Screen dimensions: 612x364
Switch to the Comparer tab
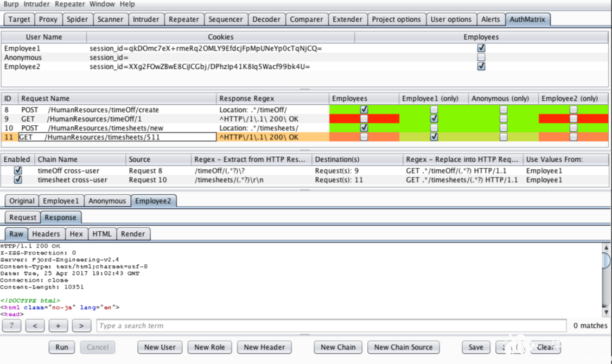click(x=307, y=19)
